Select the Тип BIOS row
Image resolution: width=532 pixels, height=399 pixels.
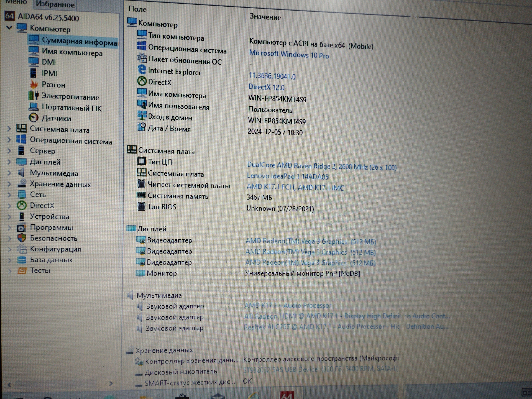point(162,207)
